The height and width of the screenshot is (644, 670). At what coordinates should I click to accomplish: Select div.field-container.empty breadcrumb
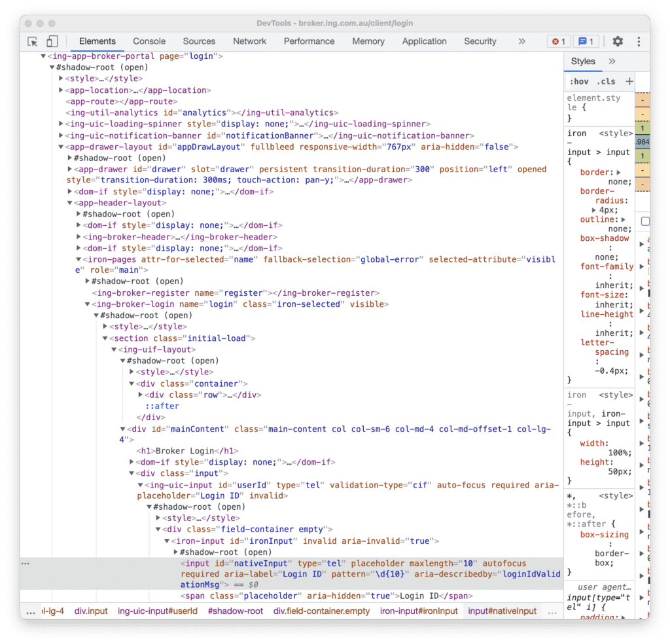322,611
